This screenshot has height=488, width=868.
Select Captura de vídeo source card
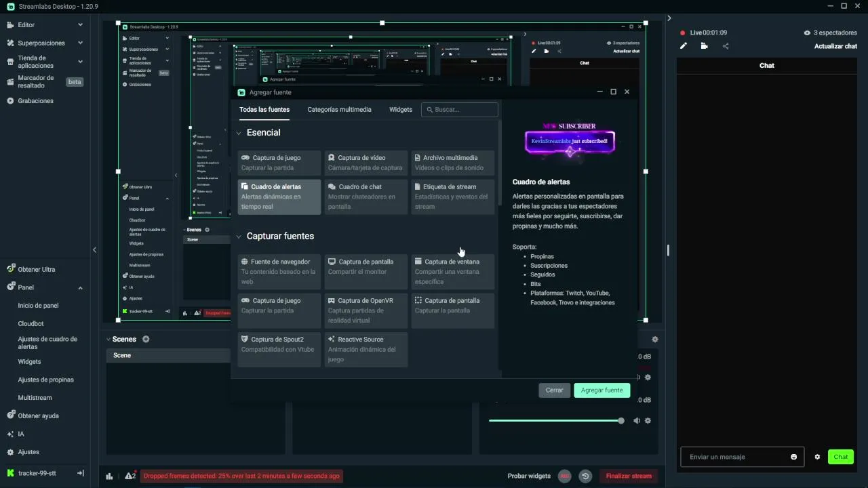click(x=366, y=163)
